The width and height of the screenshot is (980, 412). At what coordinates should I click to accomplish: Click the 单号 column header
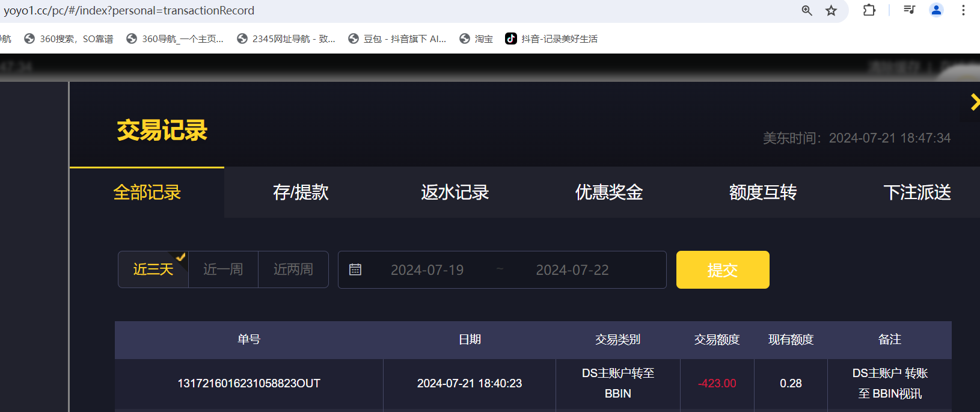tap(249, 340)
